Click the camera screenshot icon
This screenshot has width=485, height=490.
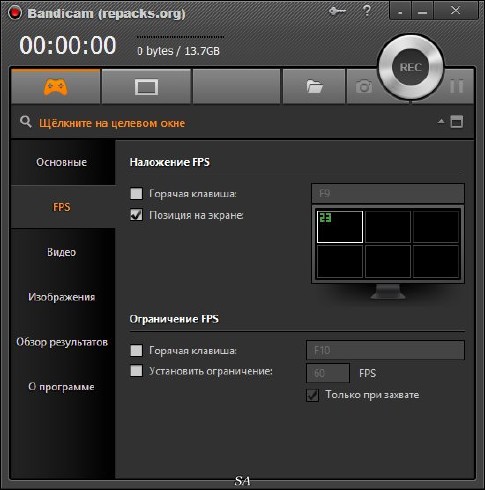(x=364, y=87)
